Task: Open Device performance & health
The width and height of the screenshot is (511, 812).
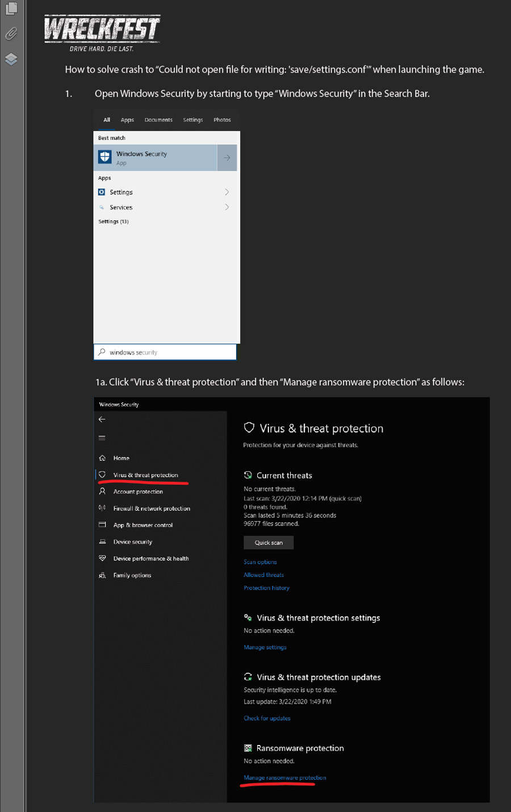Action: point(151,559)
